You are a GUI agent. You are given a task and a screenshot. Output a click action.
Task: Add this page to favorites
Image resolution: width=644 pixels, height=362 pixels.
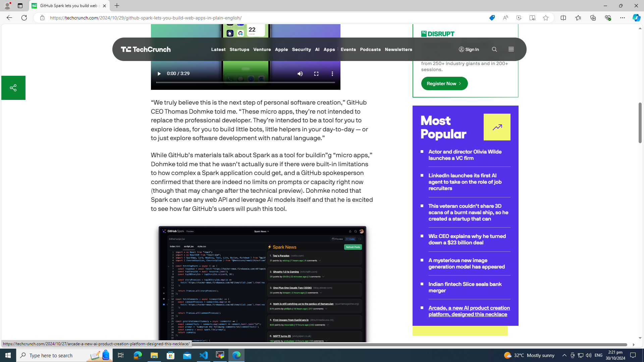[545, 18]
